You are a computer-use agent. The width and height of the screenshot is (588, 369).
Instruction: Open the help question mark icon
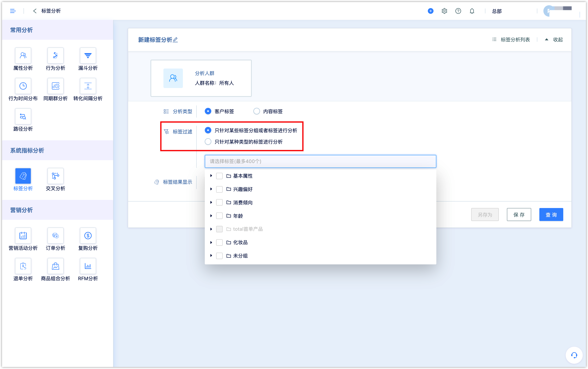[458, 11]
